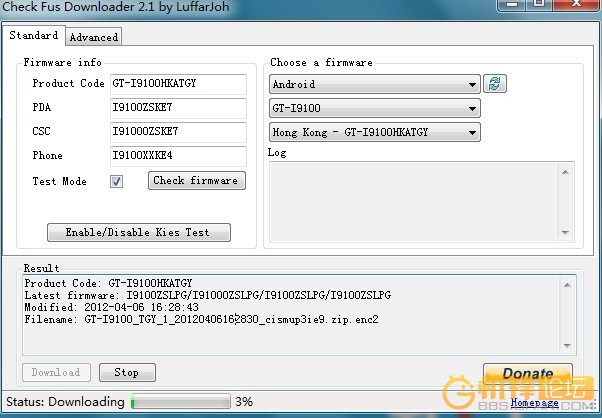Click the disabled Download button

pos(56,373)
